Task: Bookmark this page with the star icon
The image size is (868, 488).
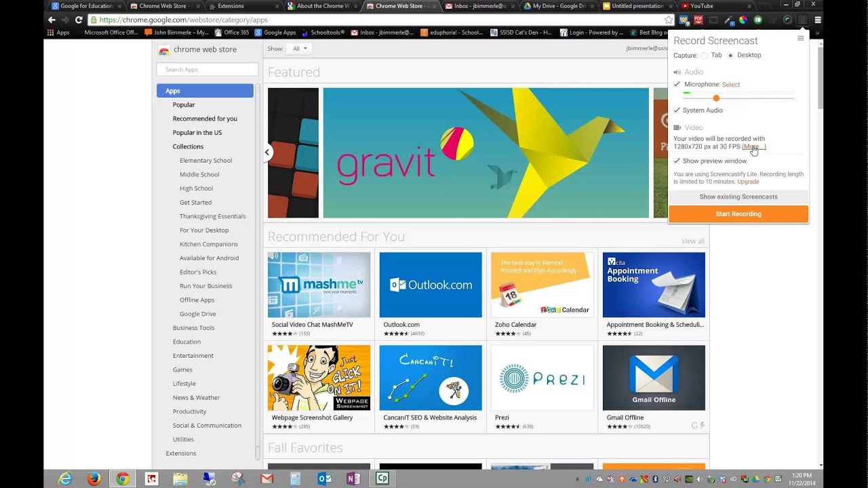Action: click(x=669, y=20)
